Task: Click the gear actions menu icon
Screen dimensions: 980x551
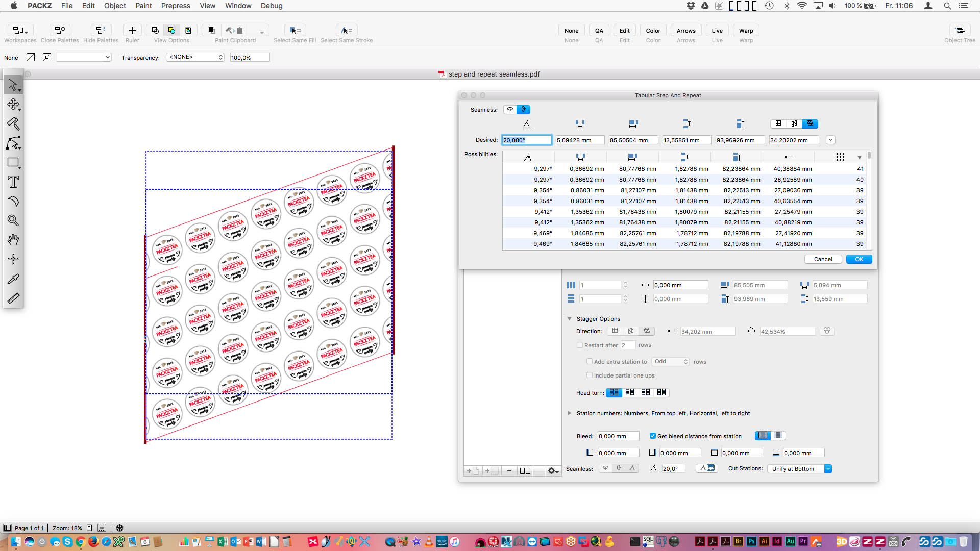Action: [553, 471]
